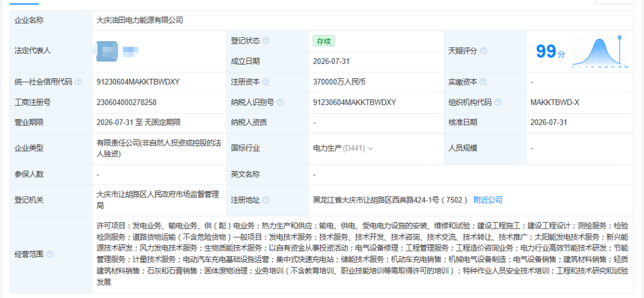Click the 企业名称 label cell
This screenshot has height=298, width=644.
[x=51, y=20]
